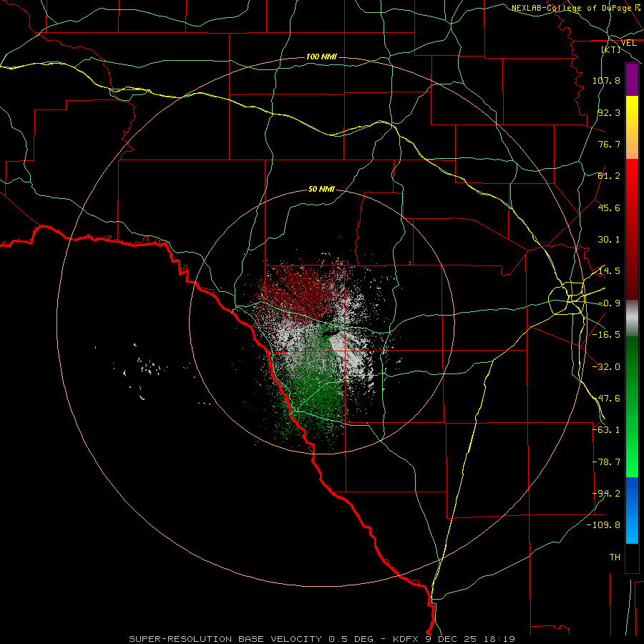Screen dimensions: 644x644
Task: Click the 100 NMI range ring label
Action: pos(321,57)
